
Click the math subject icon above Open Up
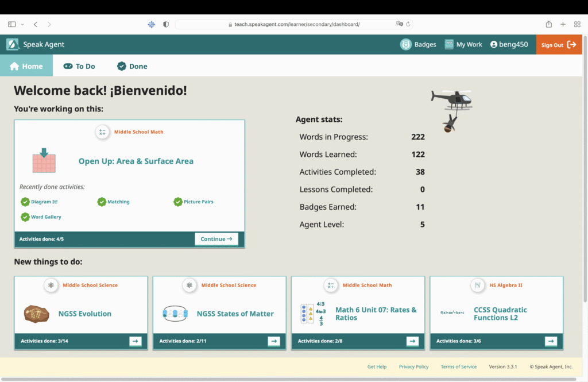(102, 132)
